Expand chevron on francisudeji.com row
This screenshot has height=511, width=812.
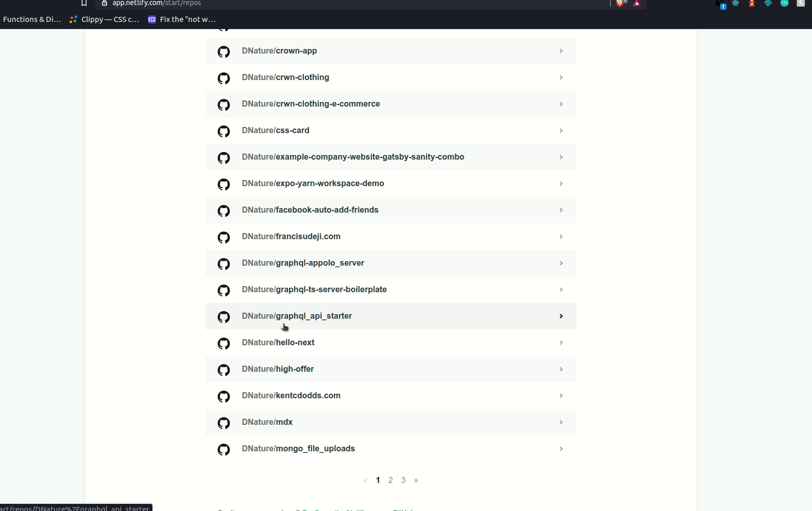561,237
